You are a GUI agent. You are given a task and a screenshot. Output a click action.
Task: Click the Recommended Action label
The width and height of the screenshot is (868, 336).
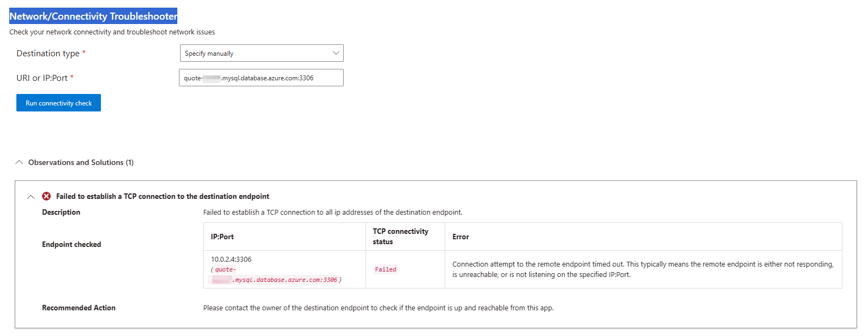[x=79, y=308]
